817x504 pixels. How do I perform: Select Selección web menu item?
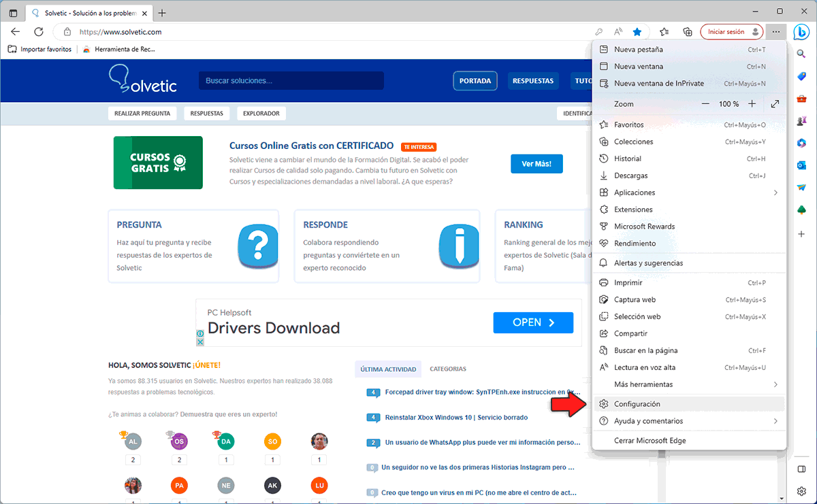[689, 317]
